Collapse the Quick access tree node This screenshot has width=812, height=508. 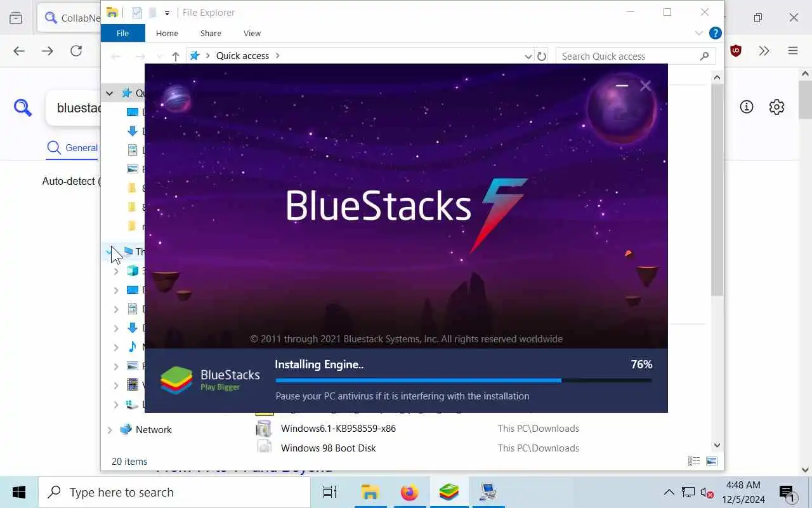coord(109,93)
